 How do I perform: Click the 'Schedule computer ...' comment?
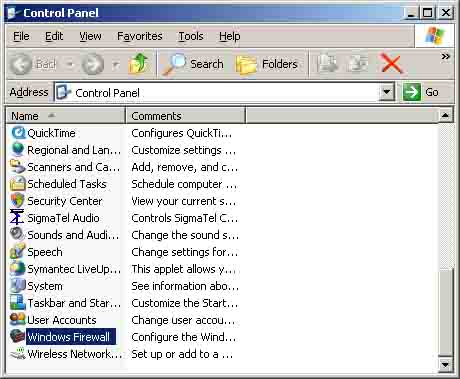point(184,184)
